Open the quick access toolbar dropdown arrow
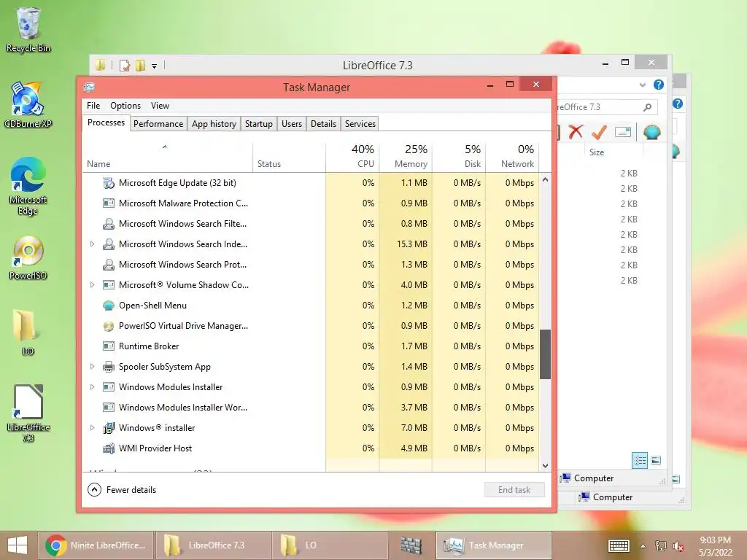747x560 pixels. [155, 66]
